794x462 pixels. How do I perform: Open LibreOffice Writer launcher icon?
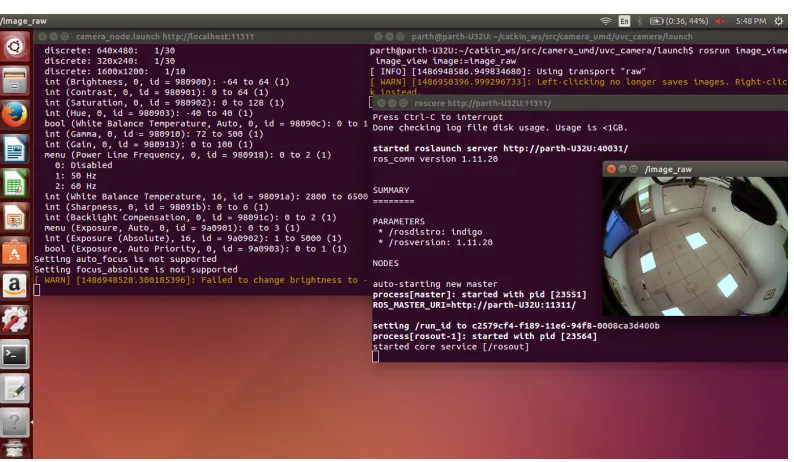[15, 149]
